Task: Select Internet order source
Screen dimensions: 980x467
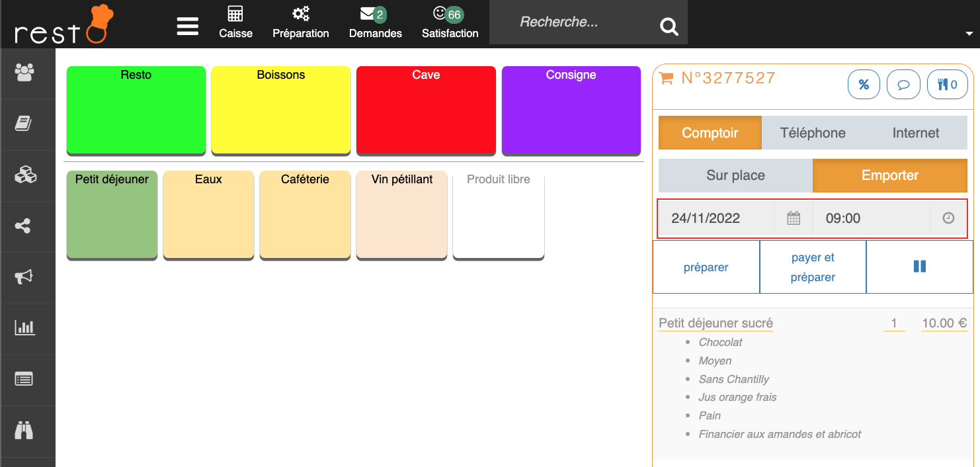Action: [x=915, y=133]
